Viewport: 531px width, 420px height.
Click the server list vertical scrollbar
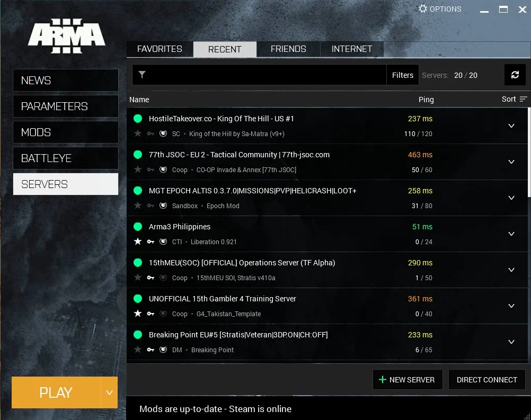(529, 153)
